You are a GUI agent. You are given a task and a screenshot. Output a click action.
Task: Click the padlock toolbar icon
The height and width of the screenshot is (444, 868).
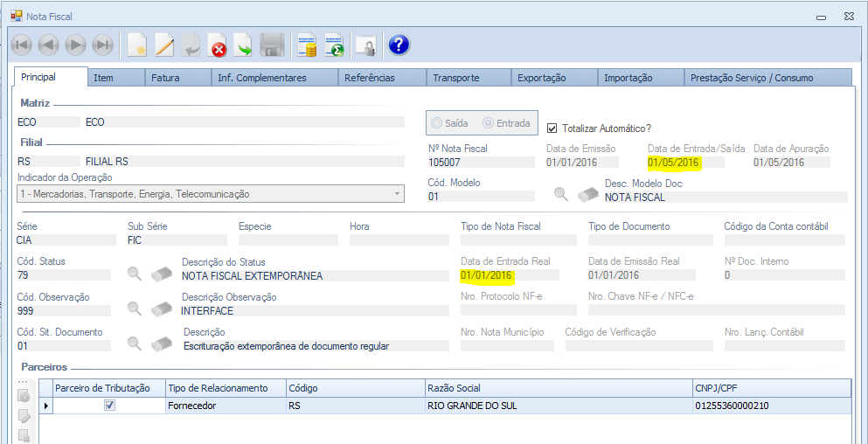365,45
